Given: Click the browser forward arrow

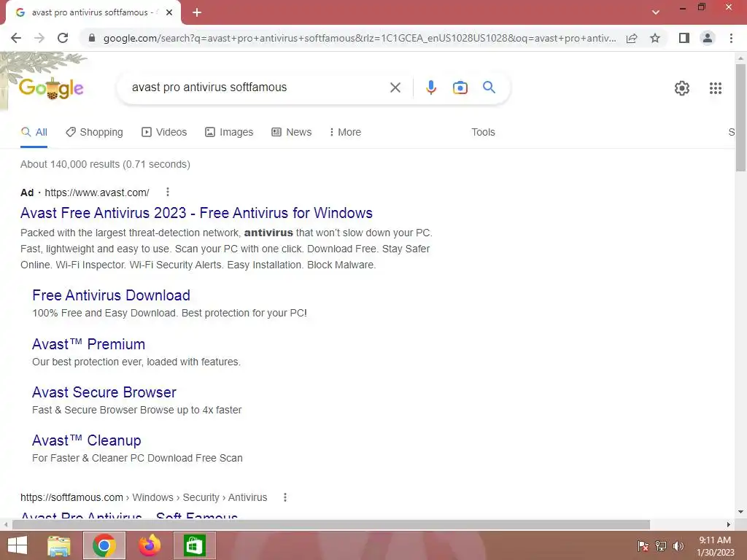Looking at the screenshot, I should pyautogui.click(x=39, y=38).
